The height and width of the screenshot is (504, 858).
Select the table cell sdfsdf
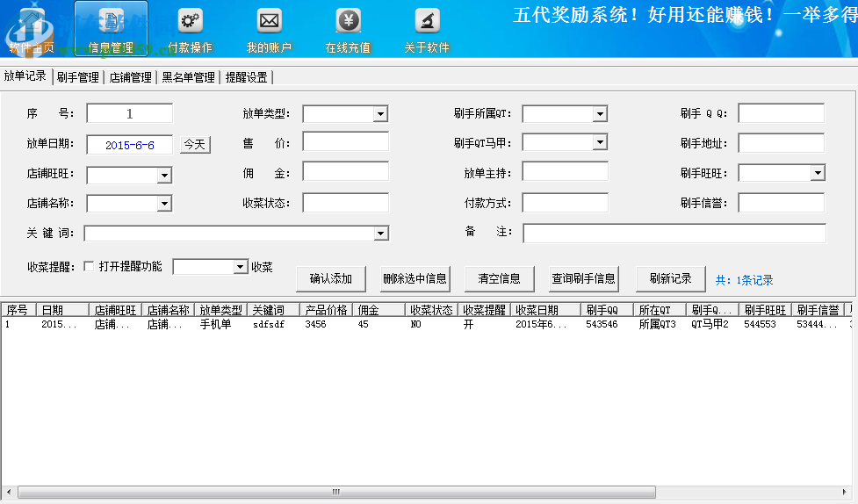(269, 325)
